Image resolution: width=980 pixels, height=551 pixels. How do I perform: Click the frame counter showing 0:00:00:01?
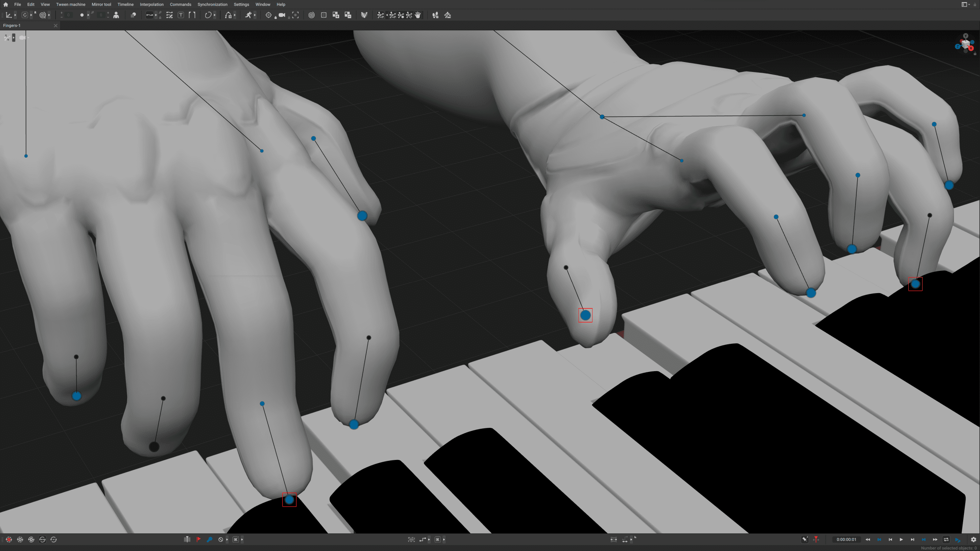coord(846,540)
